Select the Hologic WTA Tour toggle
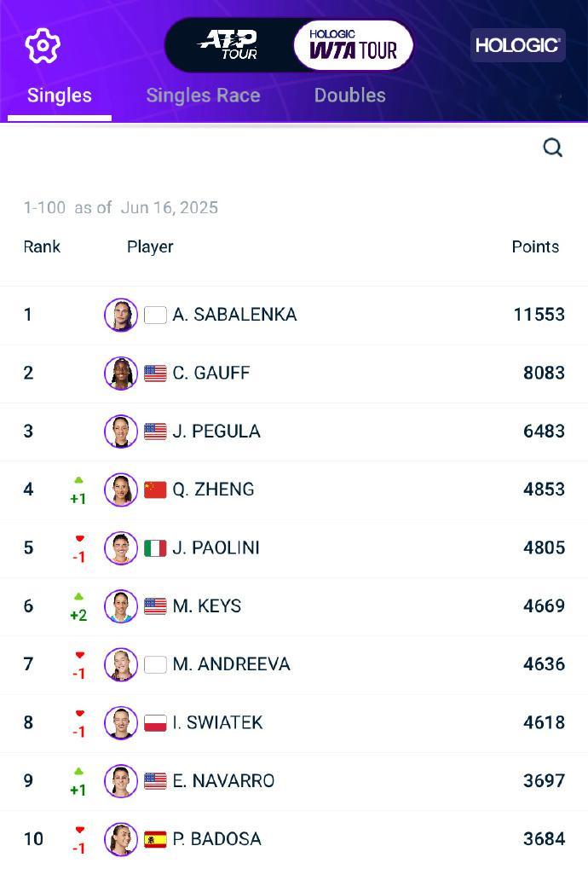 tap(354, 45)
